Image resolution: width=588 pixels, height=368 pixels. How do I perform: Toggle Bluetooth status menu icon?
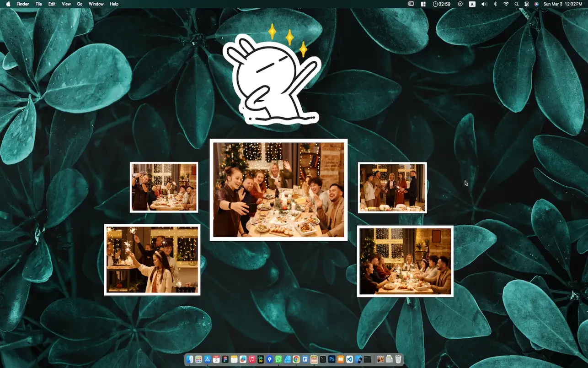pyautogui.click(x=495, y=4)
